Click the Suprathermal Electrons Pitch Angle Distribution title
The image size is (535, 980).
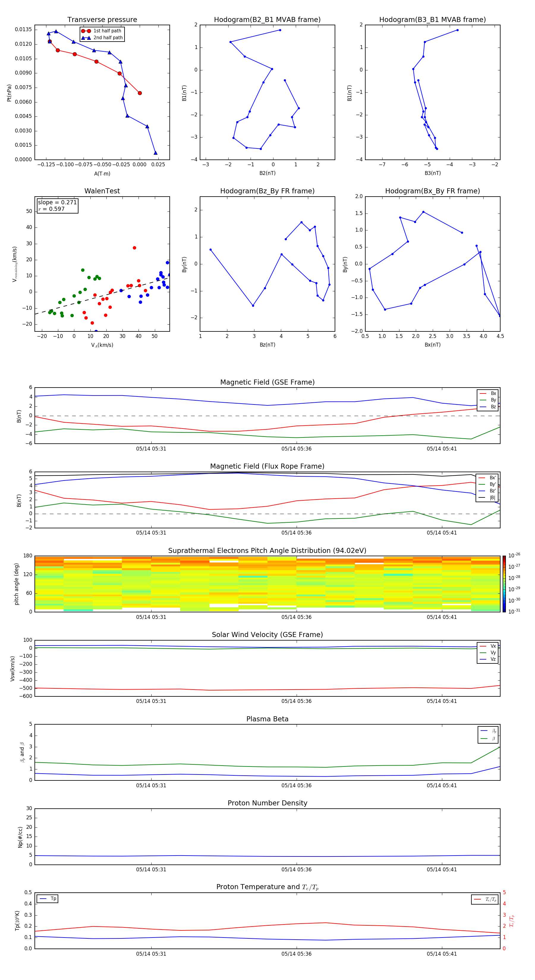point(267,551)
